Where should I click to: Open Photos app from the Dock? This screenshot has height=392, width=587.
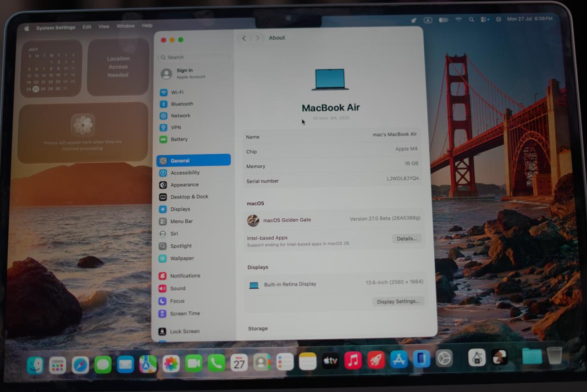[171, 364]
